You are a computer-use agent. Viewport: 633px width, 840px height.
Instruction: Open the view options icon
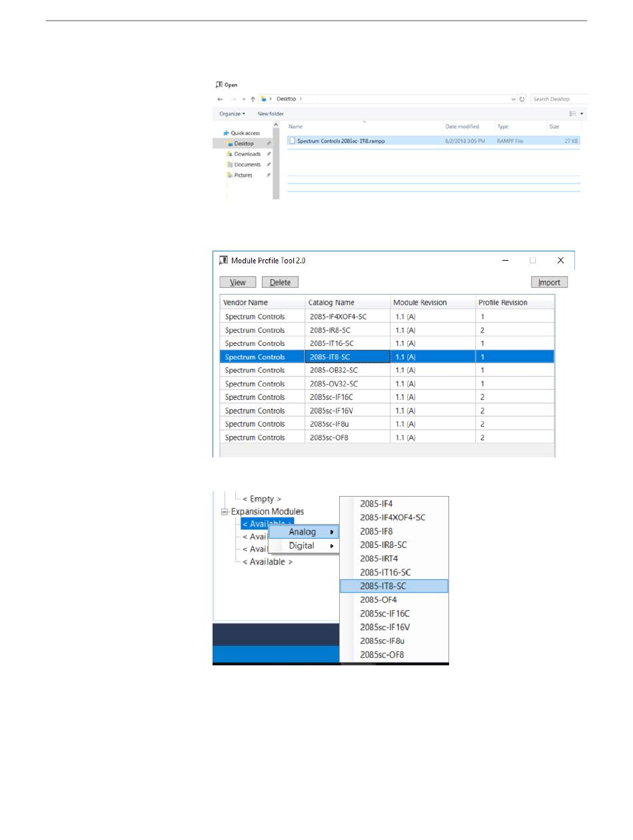(x=573, y=114)
